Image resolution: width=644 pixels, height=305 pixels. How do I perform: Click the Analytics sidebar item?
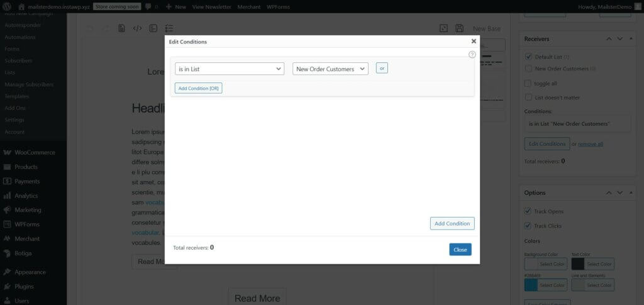coord(26,196)
